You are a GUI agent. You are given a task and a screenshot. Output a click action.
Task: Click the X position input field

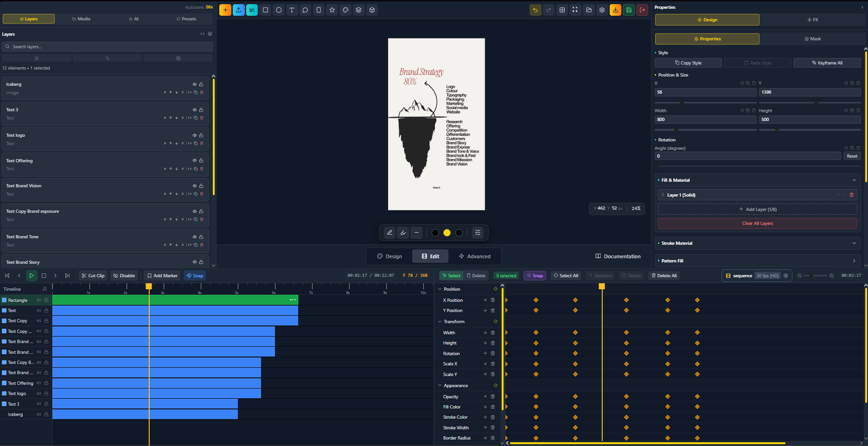(x=705, y=92)
